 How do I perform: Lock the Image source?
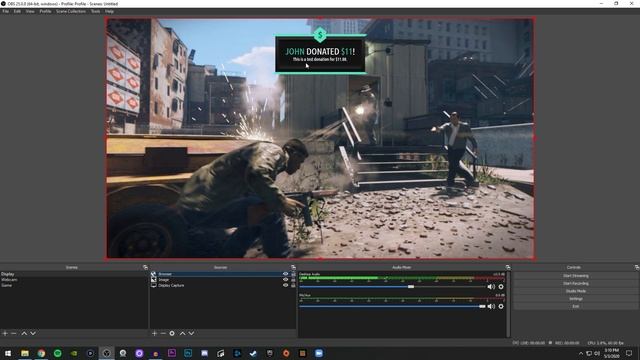point(293,280)
